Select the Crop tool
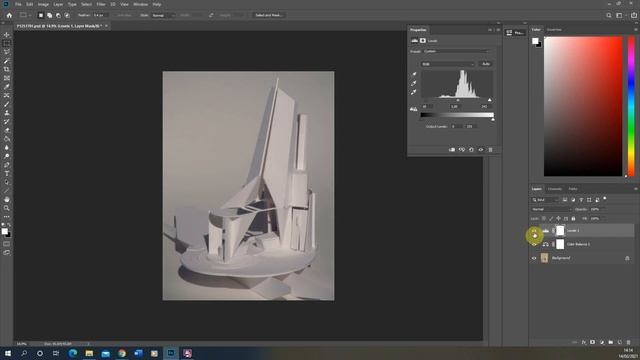This screenshot has height=360, width=640. pyautogui.click(x=7, y=69)
